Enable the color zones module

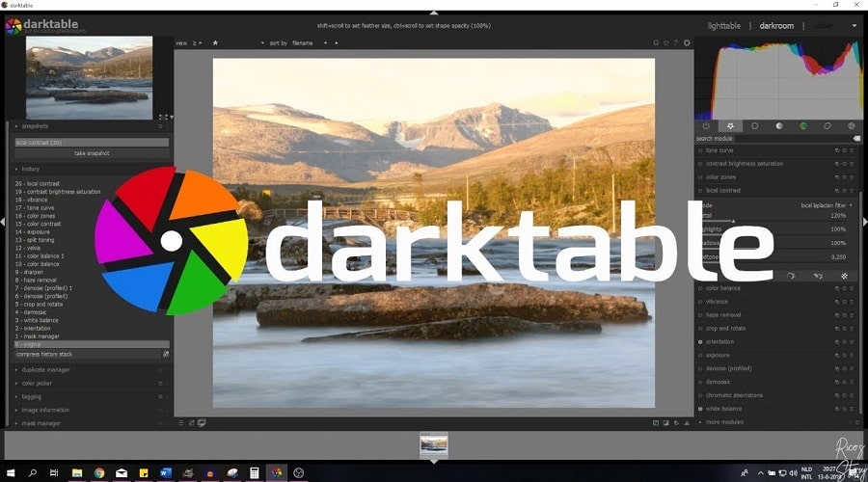(x=700, y=177)
